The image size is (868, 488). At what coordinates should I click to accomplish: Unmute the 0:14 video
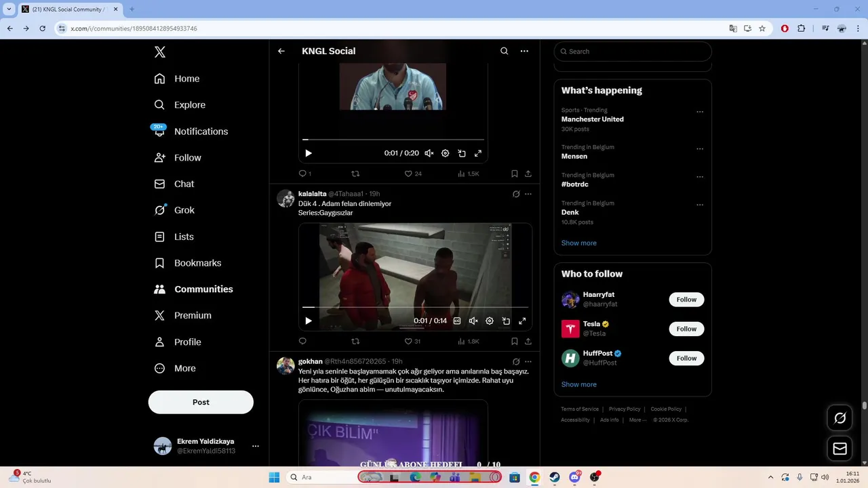473,321
